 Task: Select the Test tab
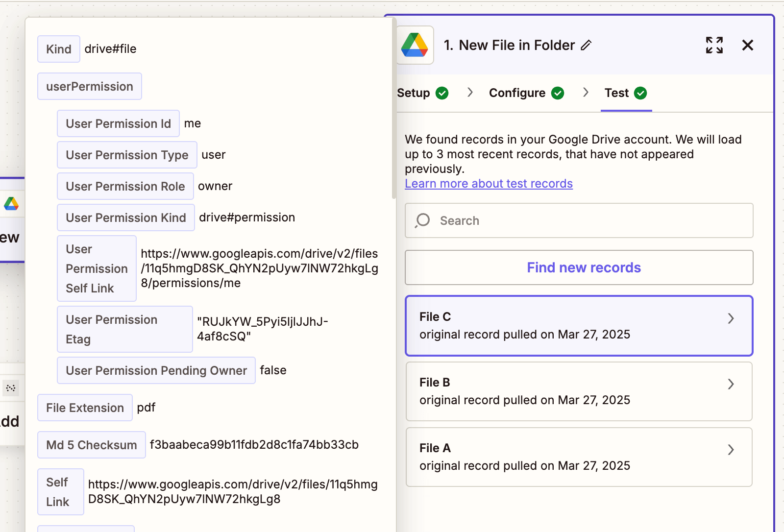618,93
